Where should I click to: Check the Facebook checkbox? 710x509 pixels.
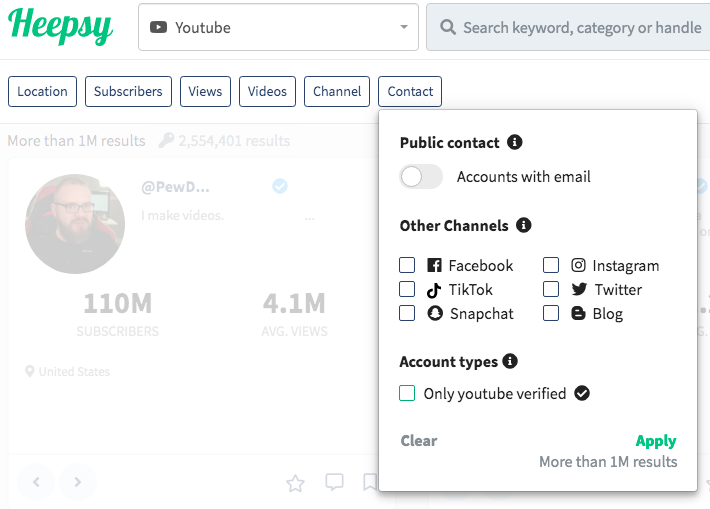coord(407,265)
